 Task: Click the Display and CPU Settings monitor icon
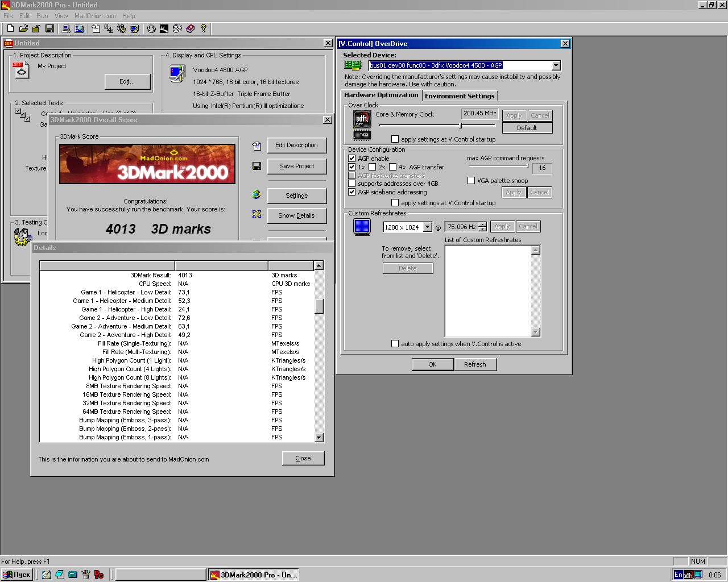point(177,73)
